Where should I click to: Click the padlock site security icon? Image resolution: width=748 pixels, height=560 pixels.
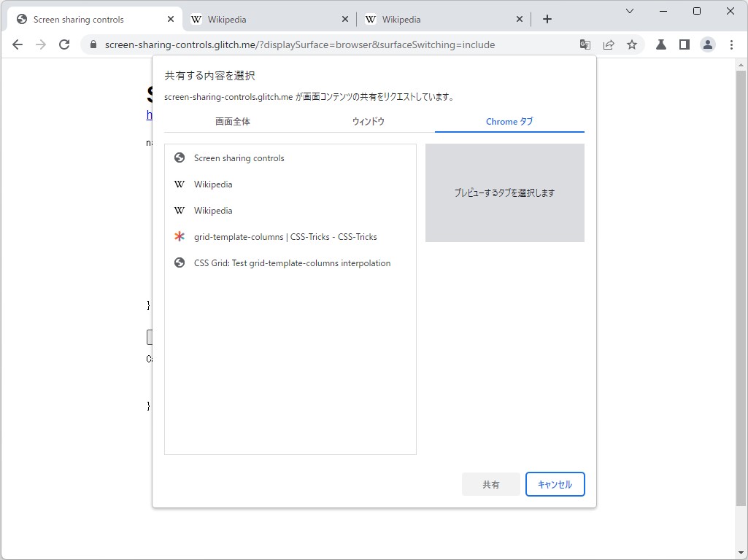tap(92, 44)
